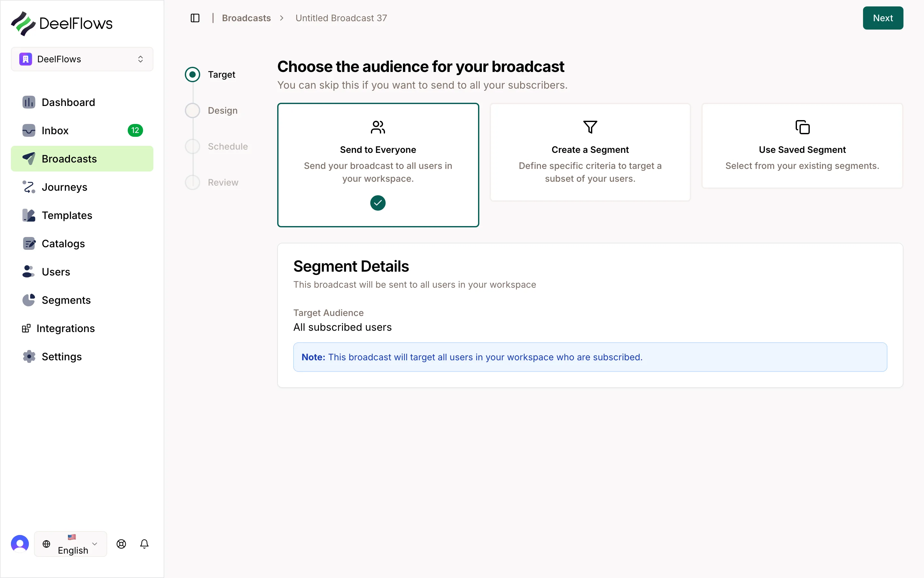The height and width of the screenshot is (578, 924).
Task: Click the Target Audience label
Action: click(x=328, y=313)
